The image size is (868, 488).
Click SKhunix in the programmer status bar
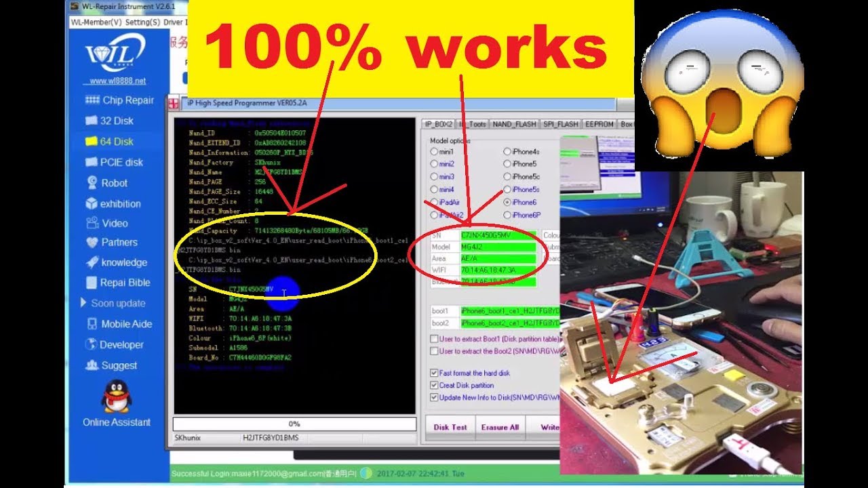188,438
